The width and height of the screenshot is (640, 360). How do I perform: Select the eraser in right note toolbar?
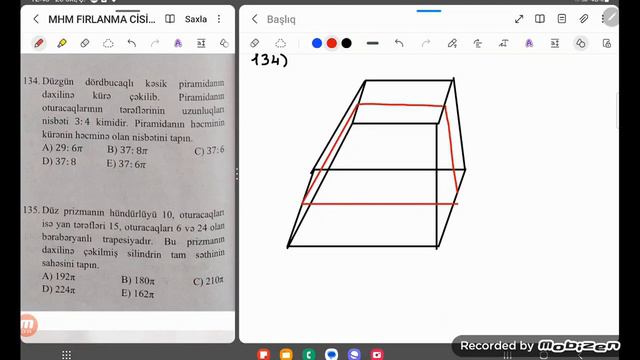[255, 43]
